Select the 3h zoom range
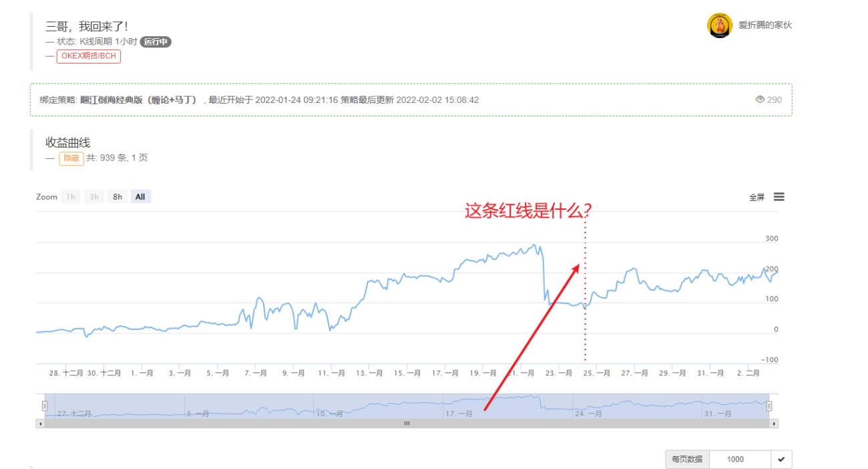The height and width of the screenshot is (469, 868). click(94, 196)
